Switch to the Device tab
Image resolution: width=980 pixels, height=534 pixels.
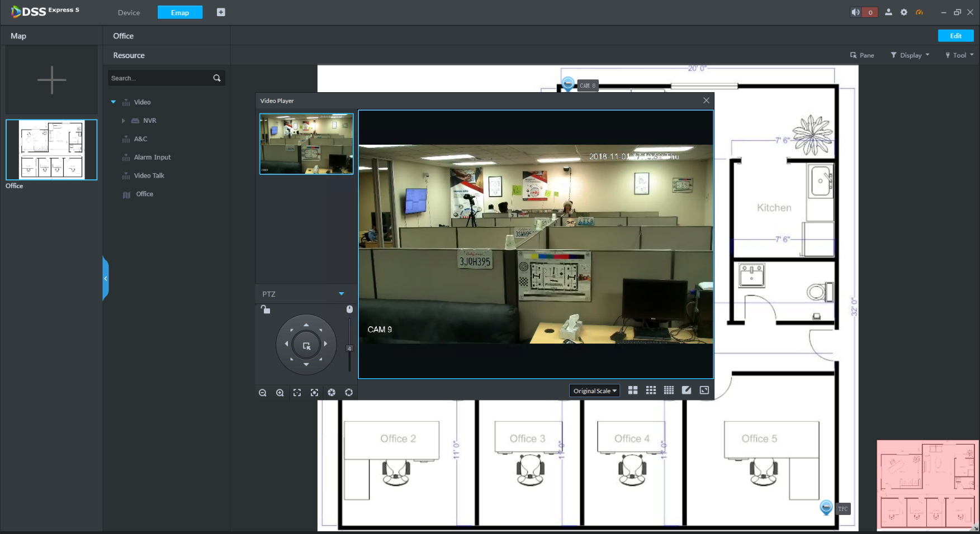[x=129, y=12]
